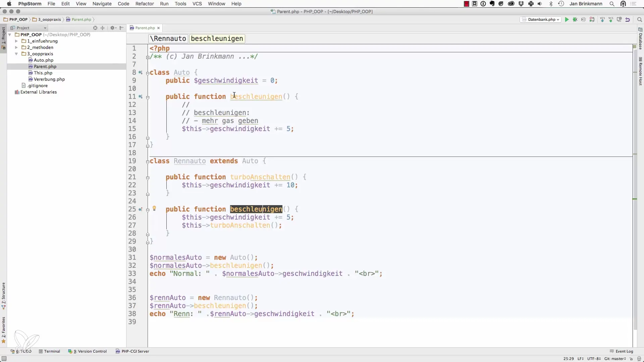Open Time Machine menu bar icon
Screen dimensions: 644x362
[x=561, y=4]
